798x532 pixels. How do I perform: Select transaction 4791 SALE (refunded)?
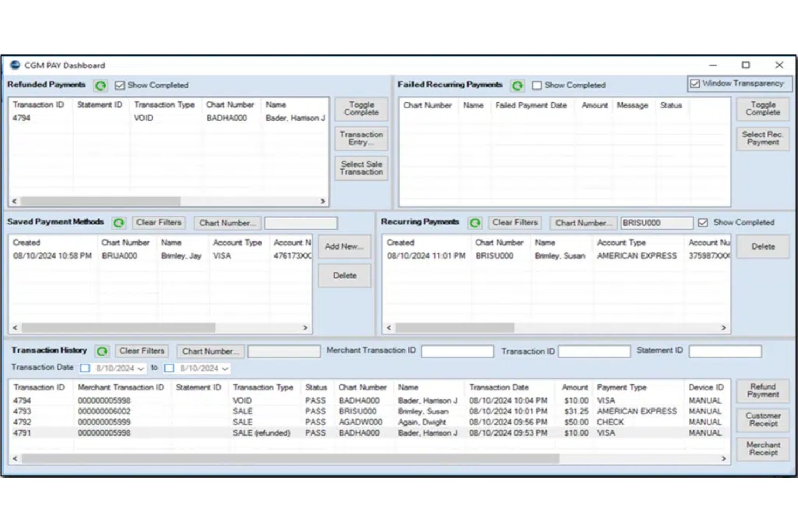(369, 433)
